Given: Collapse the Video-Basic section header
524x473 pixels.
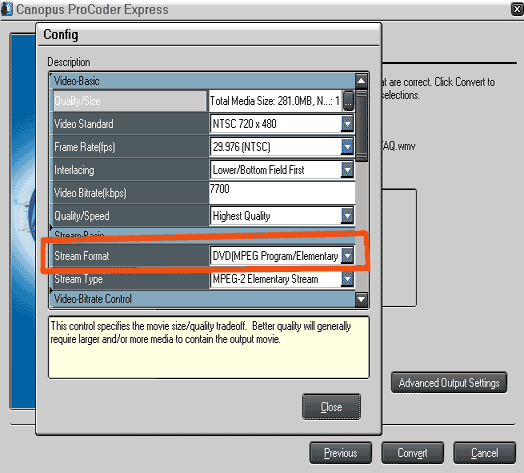Looking at the screenshot, I should point(203,81).
